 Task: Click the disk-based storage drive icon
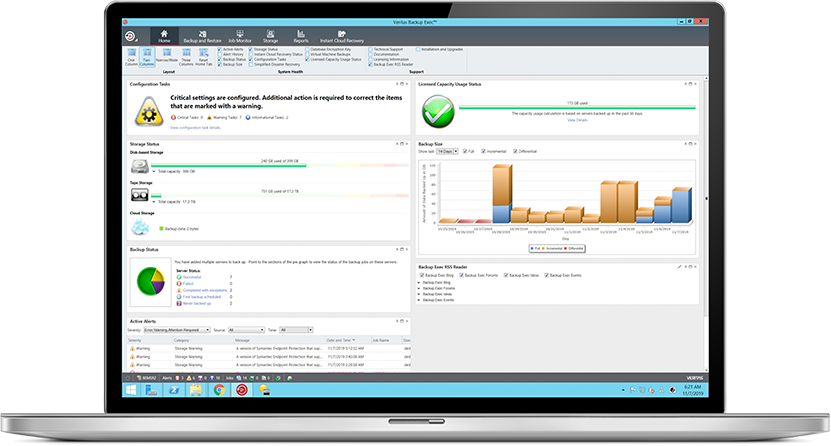coord(140,166)
